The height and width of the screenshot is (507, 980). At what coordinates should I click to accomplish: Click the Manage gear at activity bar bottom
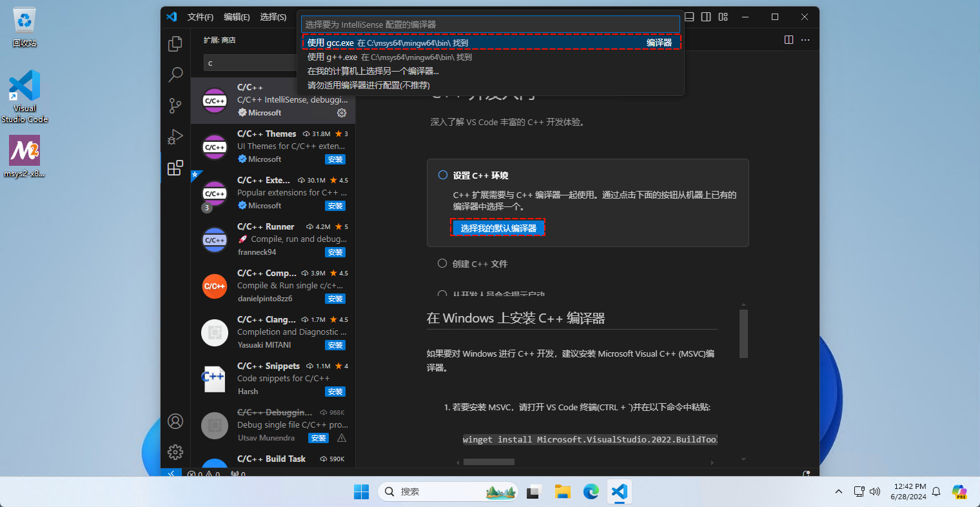[175, 452]
